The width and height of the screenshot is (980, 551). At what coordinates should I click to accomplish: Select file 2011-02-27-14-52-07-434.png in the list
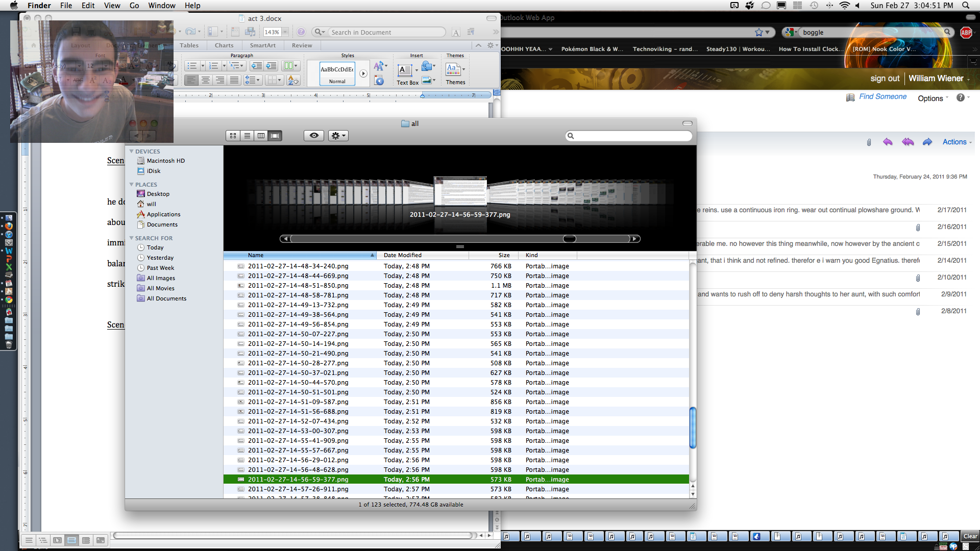coord(298,421)
